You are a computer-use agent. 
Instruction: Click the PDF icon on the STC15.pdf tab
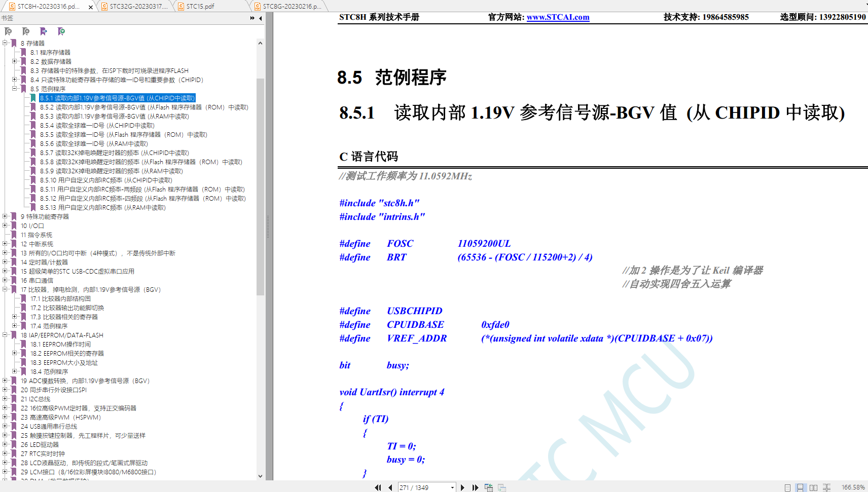tap(181, 7)
